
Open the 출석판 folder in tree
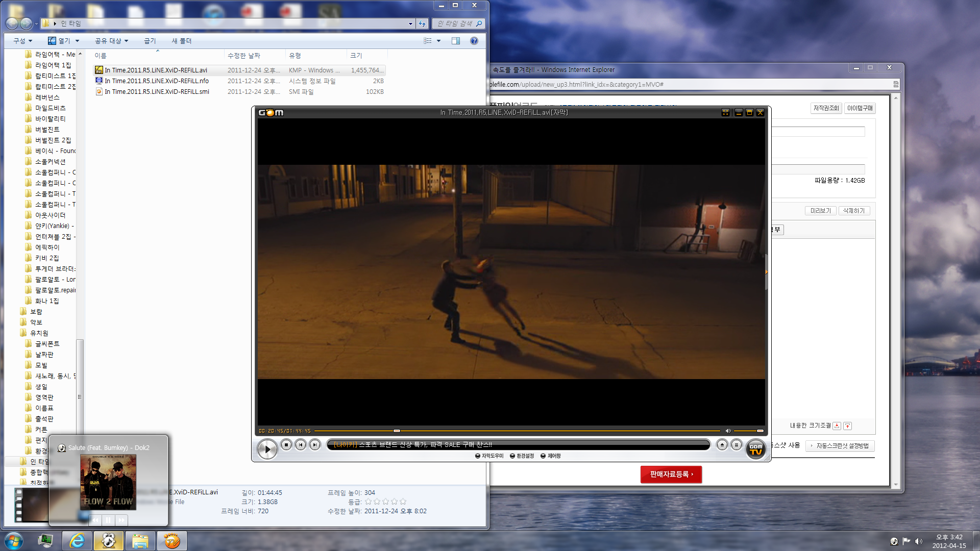[44, 419]
